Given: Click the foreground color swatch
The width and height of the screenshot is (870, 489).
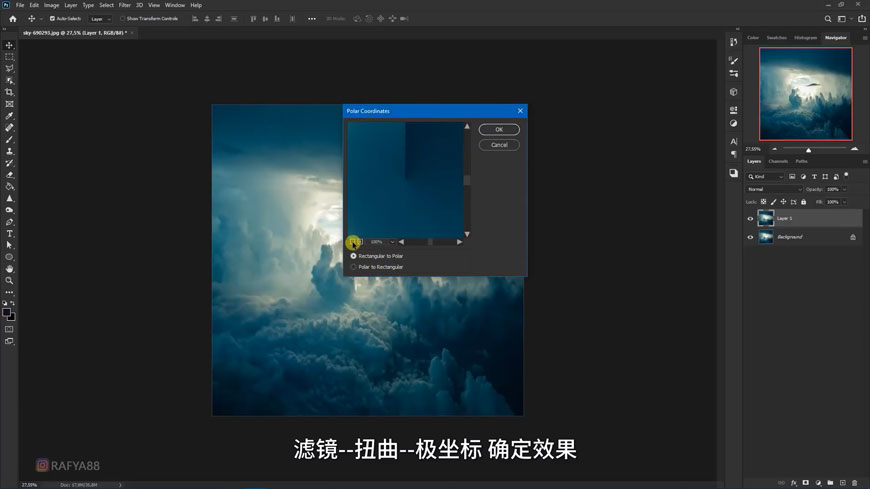Looking at the screenshot, I should pos(7,312).
